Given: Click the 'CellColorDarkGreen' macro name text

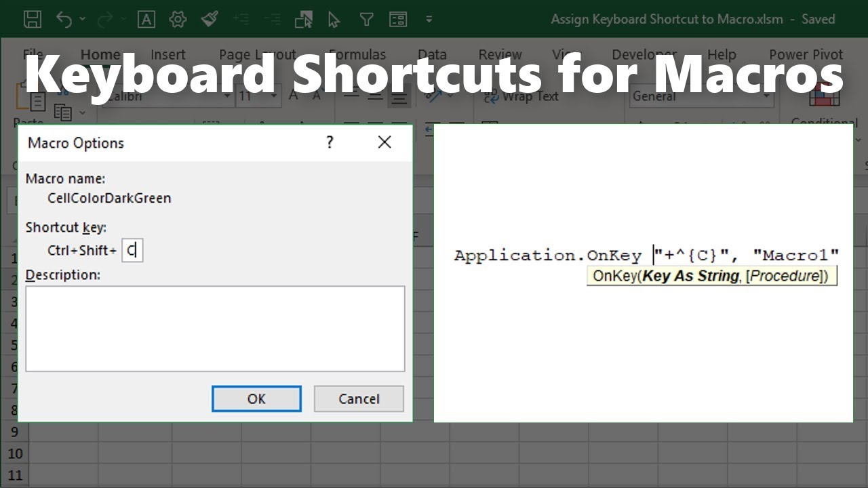Looking at the screenshot, I should [x=109, y=198].
